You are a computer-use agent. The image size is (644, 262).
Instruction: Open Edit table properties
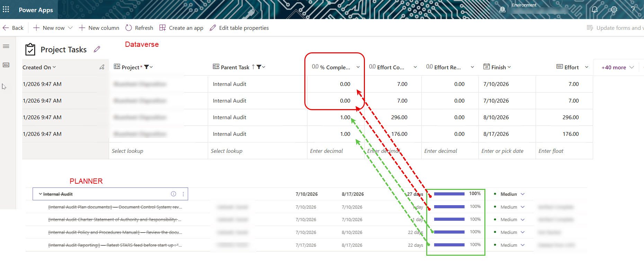pos(239,28)
